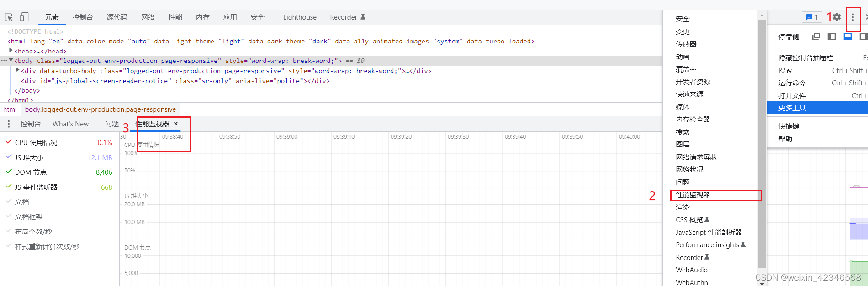Open the 应用 panel tab
Image resolution: width=868 pixels, height=286 pixels.
[x=230, y=17]
